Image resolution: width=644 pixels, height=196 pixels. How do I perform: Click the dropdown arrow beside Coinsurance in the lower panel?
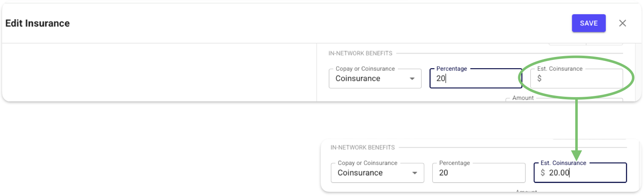pyautogui.click(x=415, y=173)
